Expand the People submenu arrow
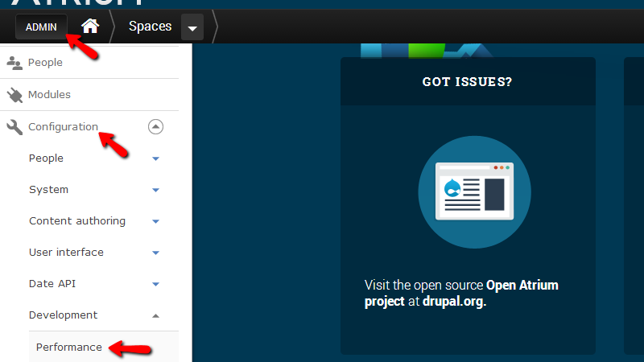Screen dimensions: 644x362 155,158
